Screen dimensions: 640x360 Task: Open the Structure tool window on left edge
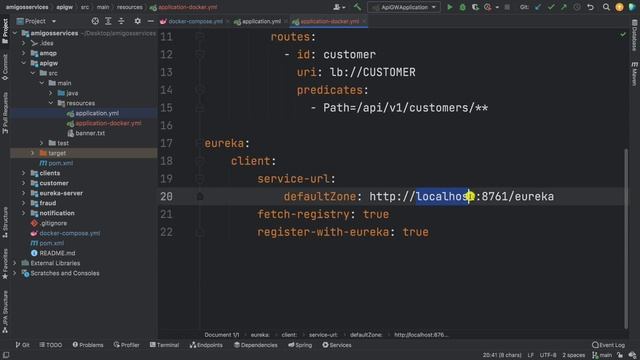click(x=5, y=222)
